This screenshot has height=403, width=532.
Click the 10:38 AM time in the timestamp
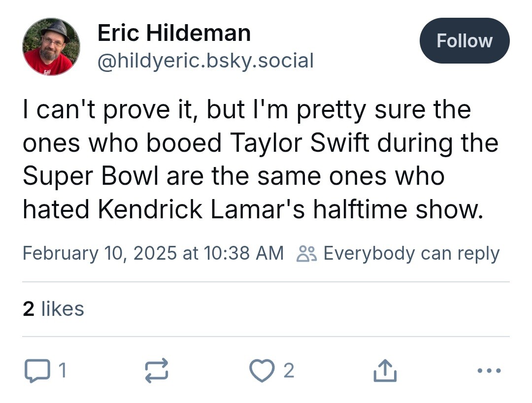[243, 253]
